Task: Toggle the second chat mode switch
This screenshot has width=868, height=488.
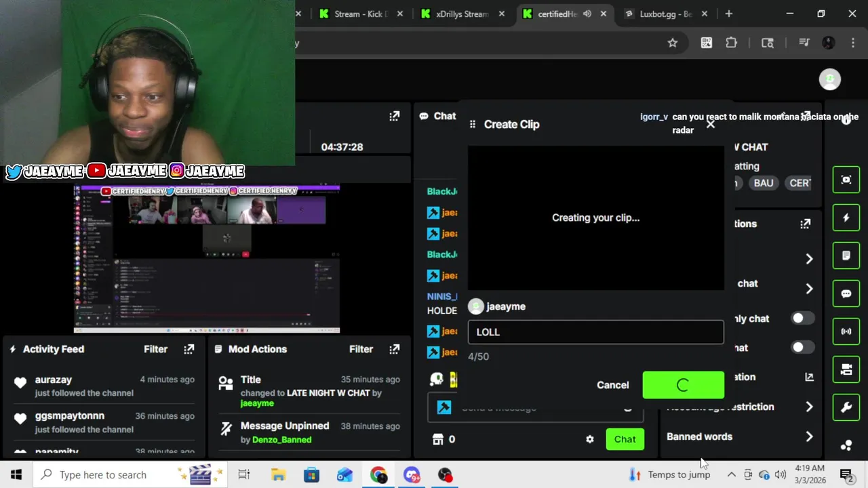Action: click(x=802, y=348)
